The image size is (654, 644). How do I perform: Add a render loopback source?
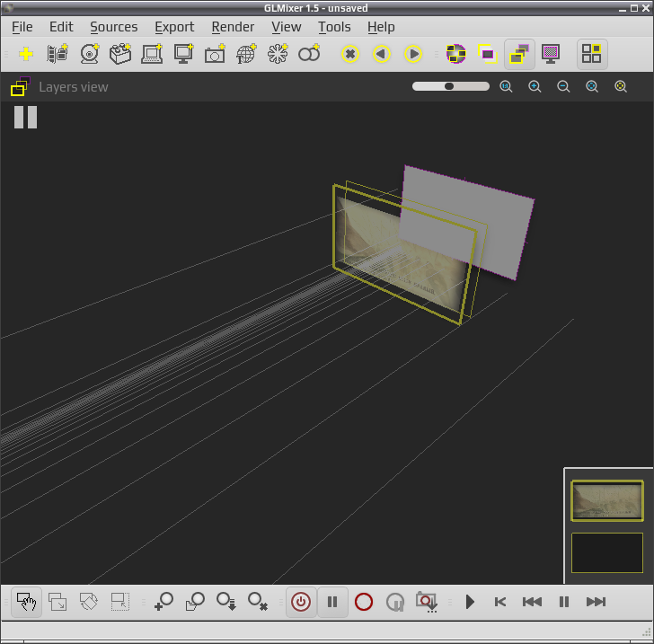(x=152, y=54)
